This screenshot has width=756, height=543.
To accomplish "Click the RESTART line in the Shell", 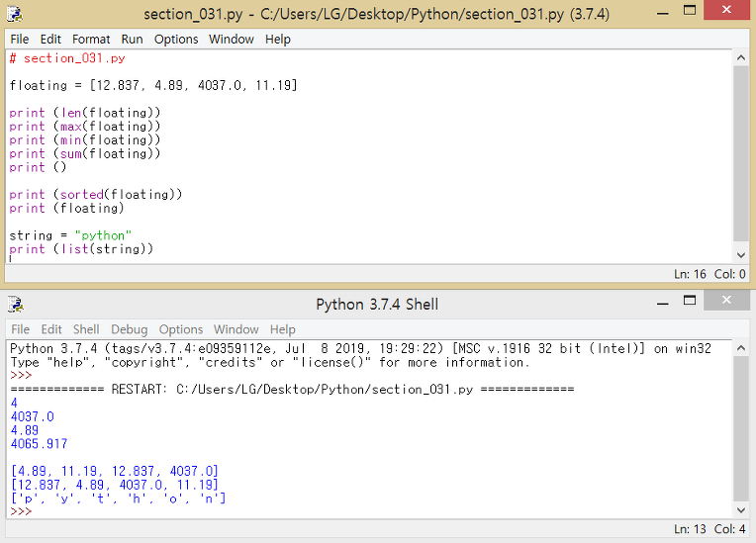I will coord(292,390).
